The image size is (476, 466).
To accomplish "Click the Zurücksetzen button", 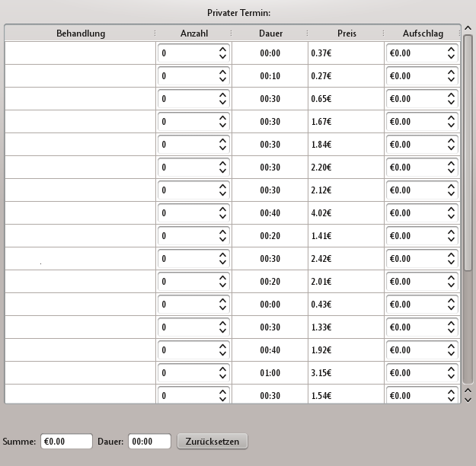I will point(212,441).
